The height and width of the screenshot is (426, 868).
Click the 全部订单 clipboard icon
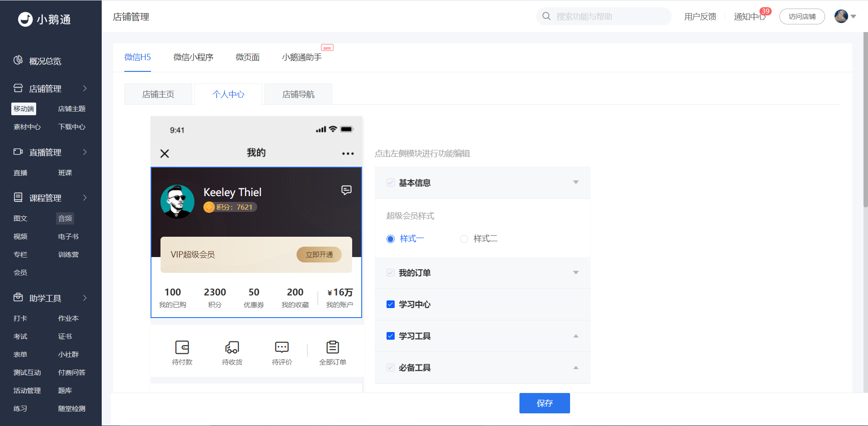pos(333,347)
